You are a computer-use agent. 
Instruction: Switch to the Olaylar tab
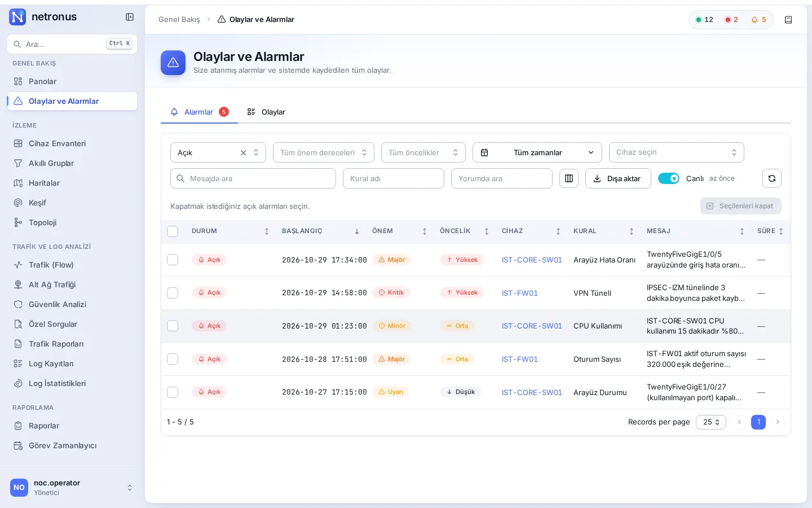pyautogui.click(x=266, y=112)
